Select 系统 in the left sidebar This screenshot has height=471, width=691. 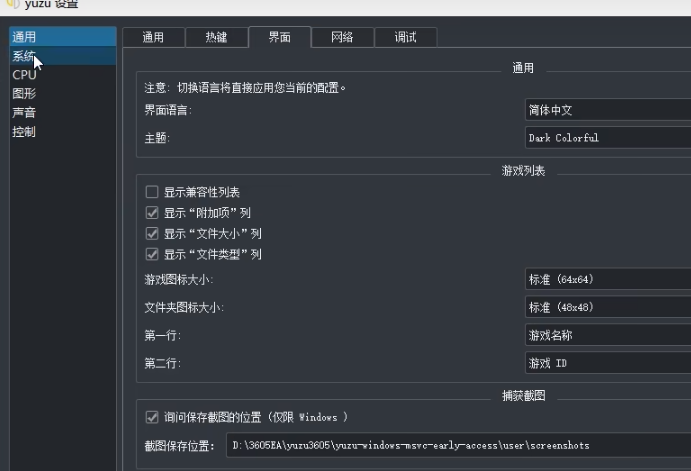click(x=24, y=56)
